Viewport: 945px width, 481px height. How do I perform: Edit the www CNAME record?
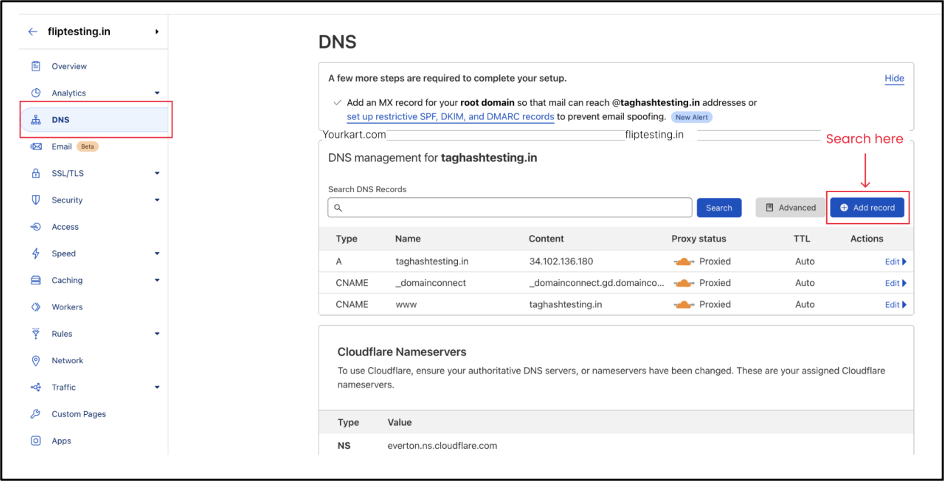point(896,305)
